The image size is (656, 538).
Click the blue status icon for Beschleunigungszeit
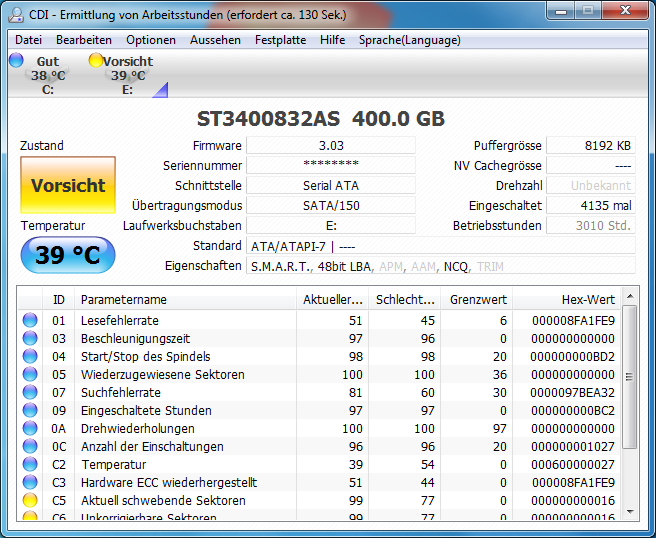(x=30, y=338)
